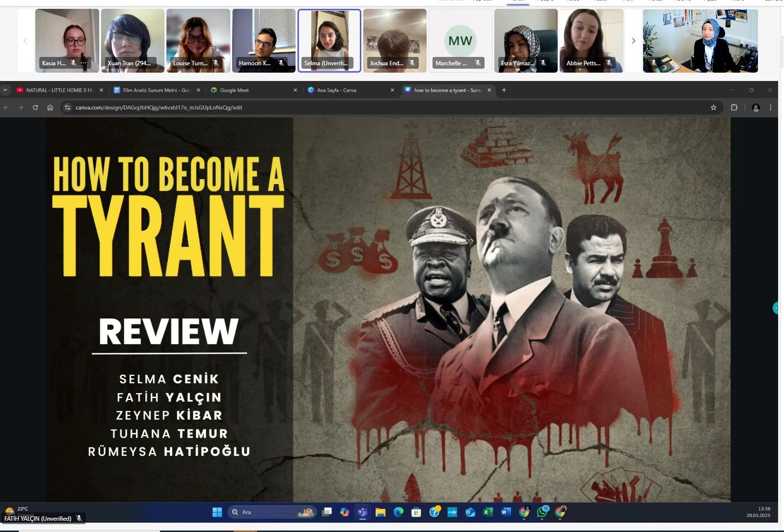Click muted mic icon on Kasia's tile
The image size is (784, 532).
(73, 63)
